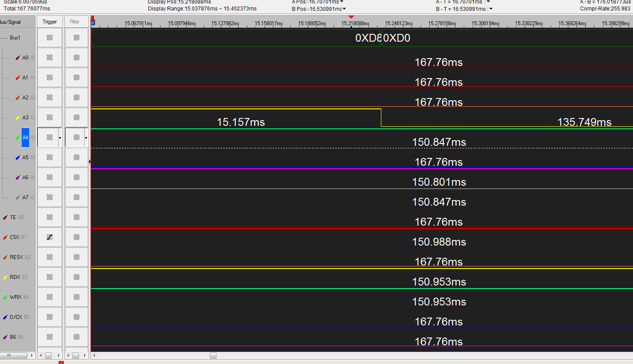The width and height of the screenshot is (633, 364).
Task: Select the A0 signal name
Action: tap(25, 58)
